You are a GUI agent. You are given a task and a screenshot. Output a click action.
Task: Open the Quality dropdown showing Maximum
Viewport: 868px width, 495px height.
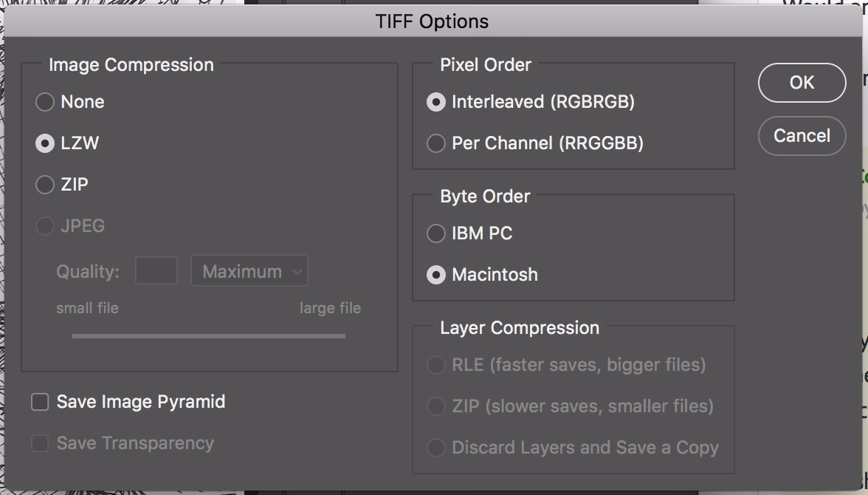pyautogui.click(x=249, y=271)
